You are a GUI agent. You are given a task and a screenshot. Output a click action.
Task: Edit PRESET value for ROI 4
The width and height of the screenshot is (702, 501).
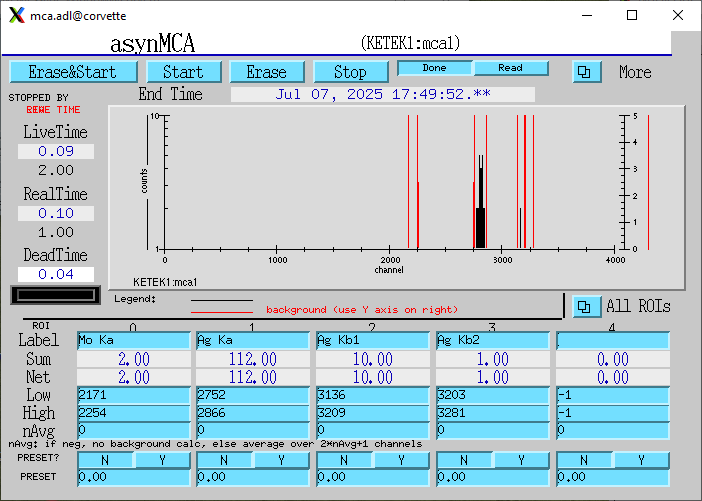pyautogui.click(x=613, y=478)
